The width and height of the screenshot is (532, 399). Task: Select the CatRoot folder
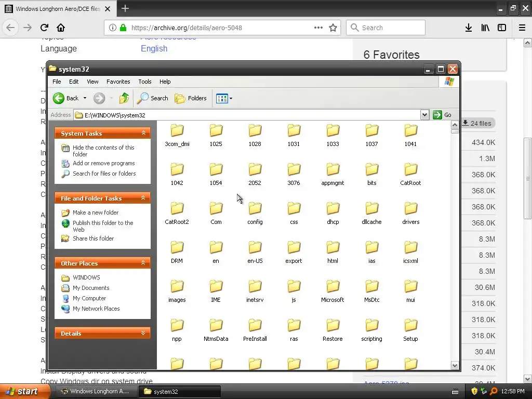[410, 175]
